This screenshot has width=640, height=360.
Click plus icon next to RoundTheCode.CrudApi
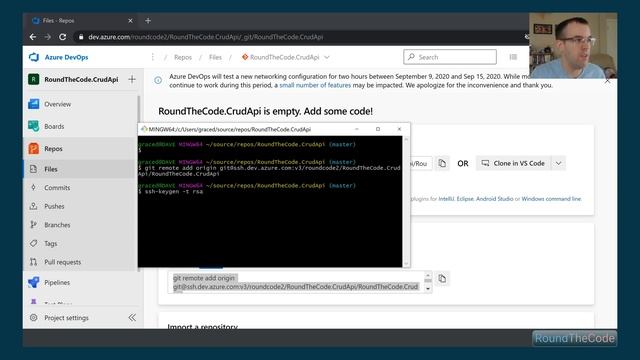point(132,79)
